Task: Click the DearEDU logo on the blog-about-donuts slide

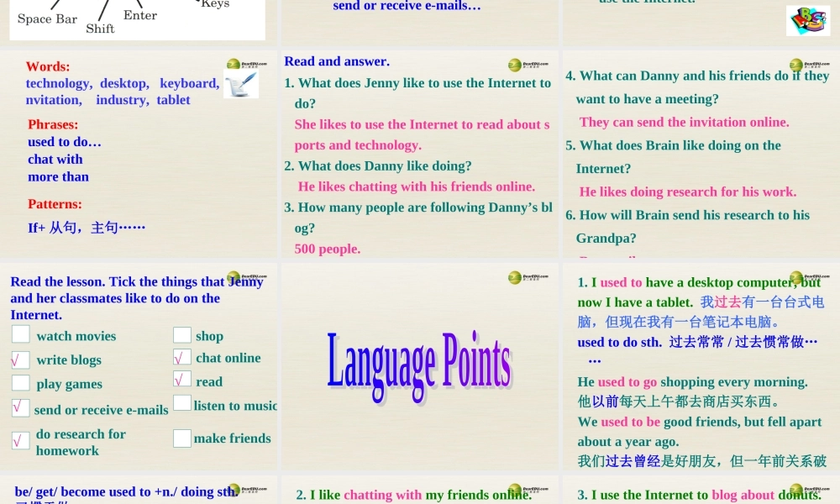Action: (x=795, y=490)
